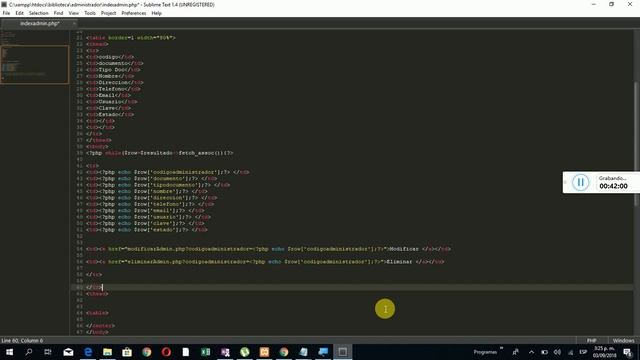Open the View menu
The height and width of the screenshot is (360, 640).
coord(73,13)
